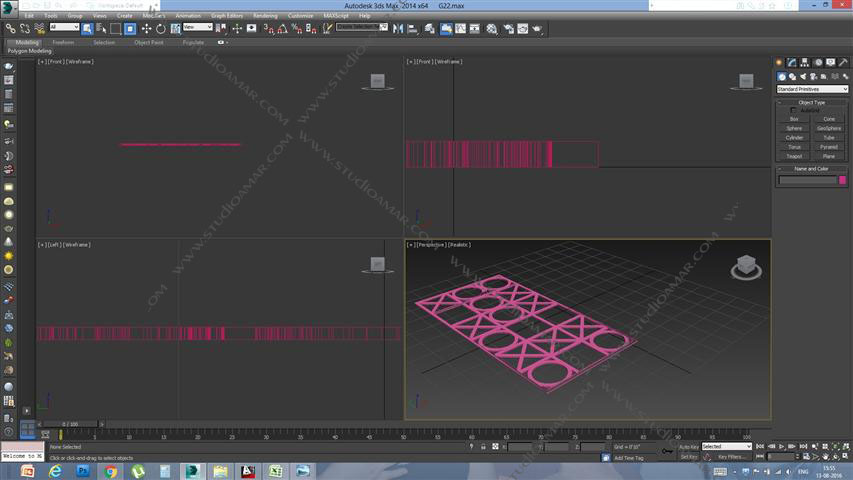Enable the AutoGrid checkbox
853x480 pixels.
794,110
